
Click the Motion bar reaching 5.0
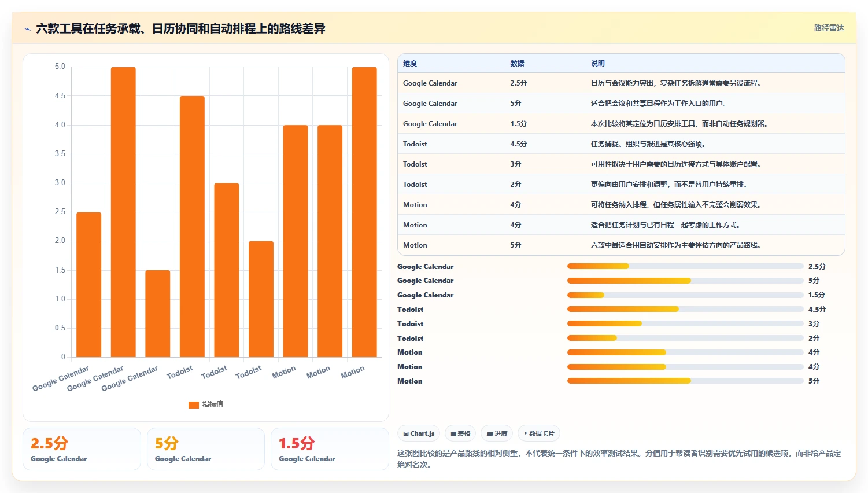[x=364, y=212]
